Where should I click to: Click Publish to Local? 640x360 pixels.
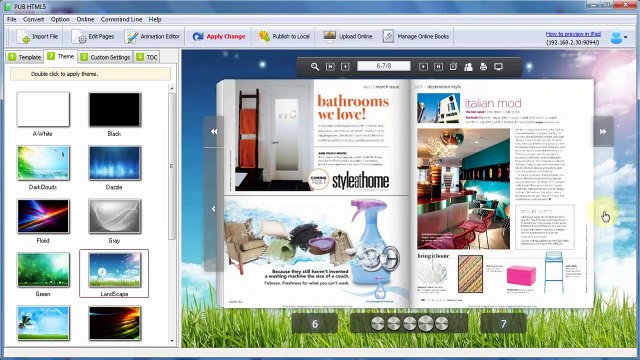tap(284, 36)
